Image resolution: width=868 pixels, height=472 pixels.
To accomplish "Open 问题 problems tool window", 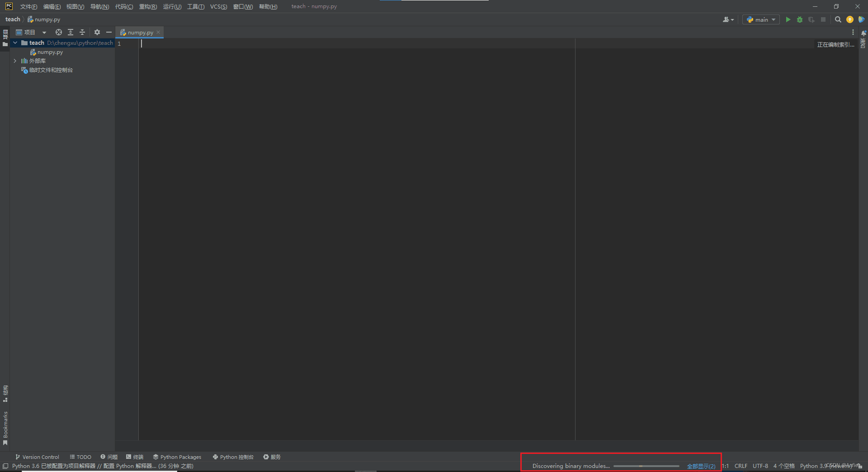I will (x=109, y=457).
